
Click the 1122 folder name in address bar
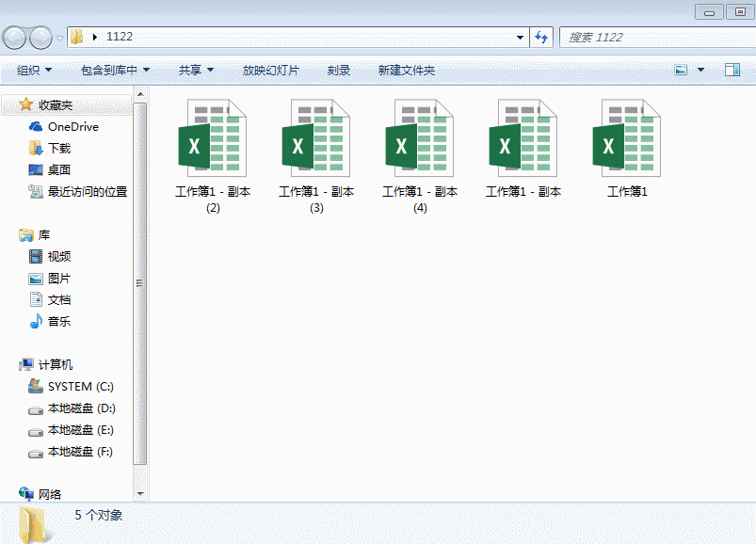click(119, 37)
